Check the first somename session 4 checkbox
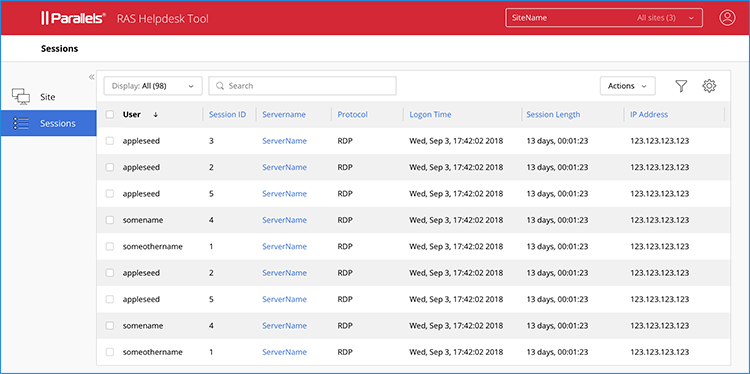The height and width of the screenshot is (374, 750). tap(110, 220)
